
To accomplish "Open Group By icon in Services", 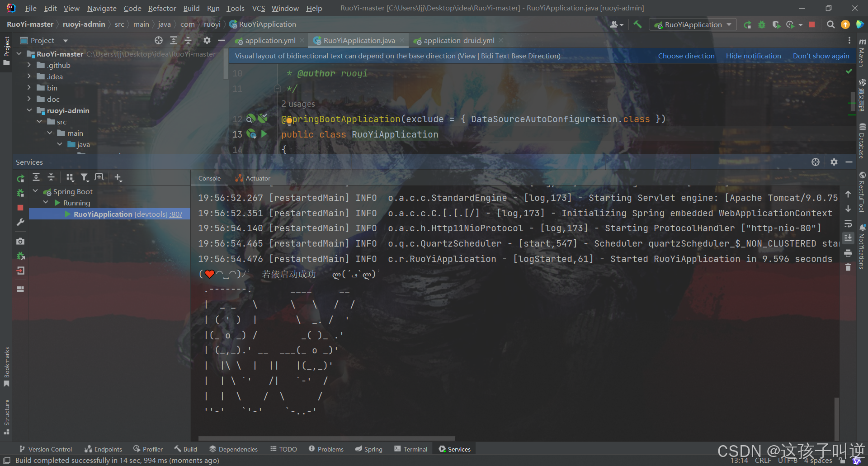I will tap(70, 177).
